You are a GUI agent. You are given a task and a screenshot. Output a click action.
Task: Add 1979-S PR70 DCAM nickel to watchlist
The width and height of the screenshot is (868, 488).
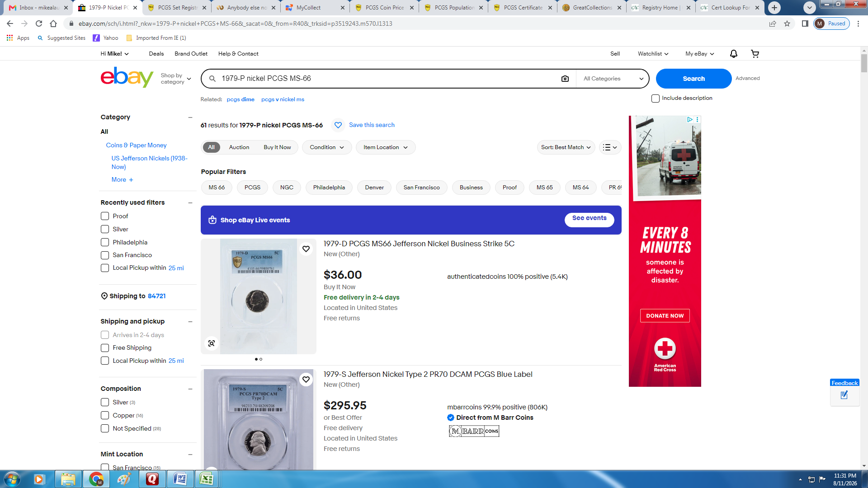[306, 380]
